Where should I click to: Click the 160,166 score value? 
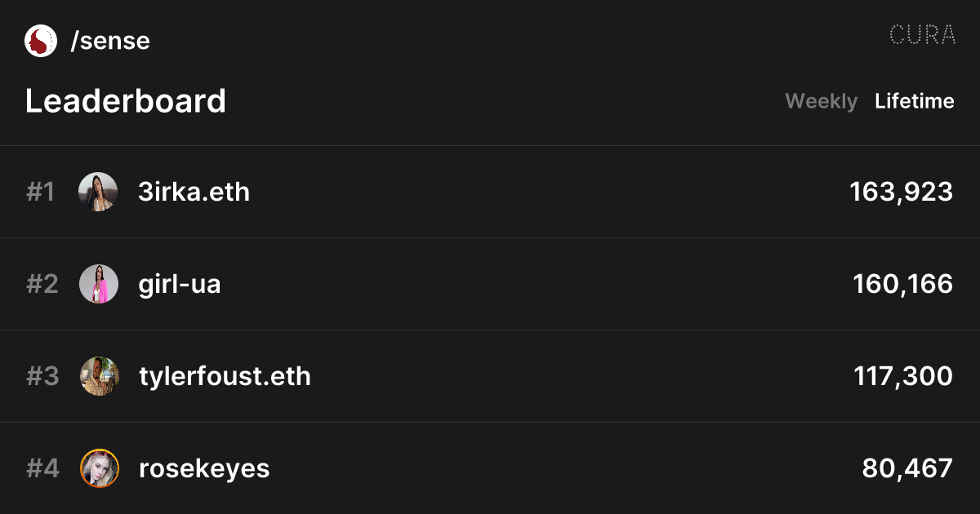[902, 284]
